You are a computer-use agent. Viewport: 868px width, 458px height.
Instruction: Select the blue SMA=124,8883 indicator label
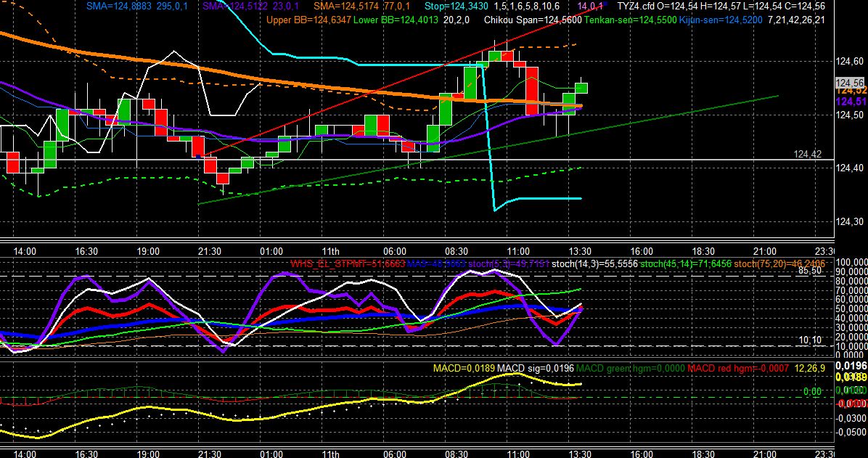120,7
